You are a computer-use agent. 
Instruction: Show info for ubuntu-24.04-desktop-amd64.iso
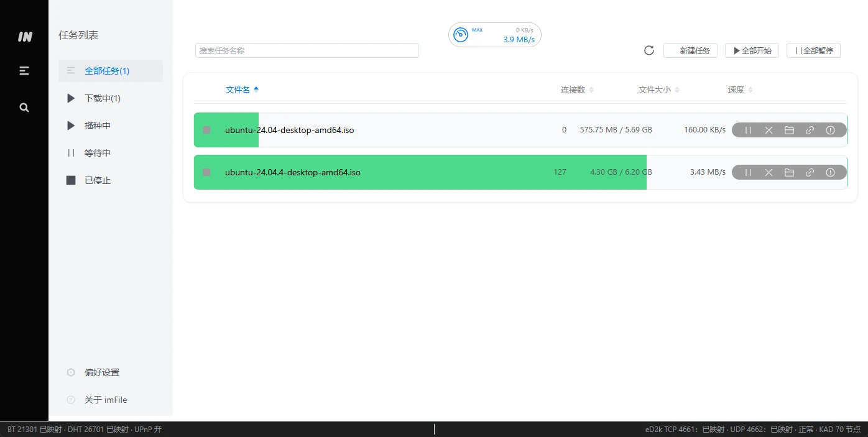coord(830,130)
